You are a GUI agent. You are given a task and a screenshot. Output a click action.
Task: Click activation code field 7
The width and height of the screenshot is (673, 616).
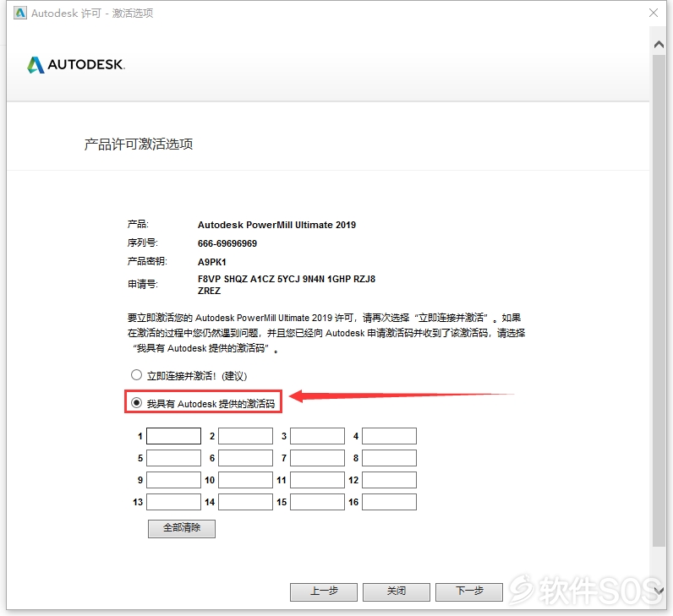point(318,458)
